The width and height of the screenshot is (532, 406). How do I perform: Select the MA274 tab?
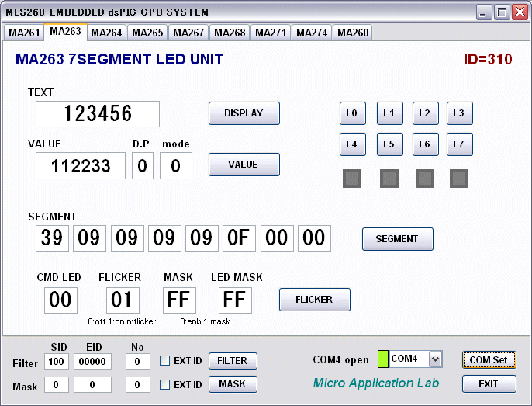tap(312, 33)
